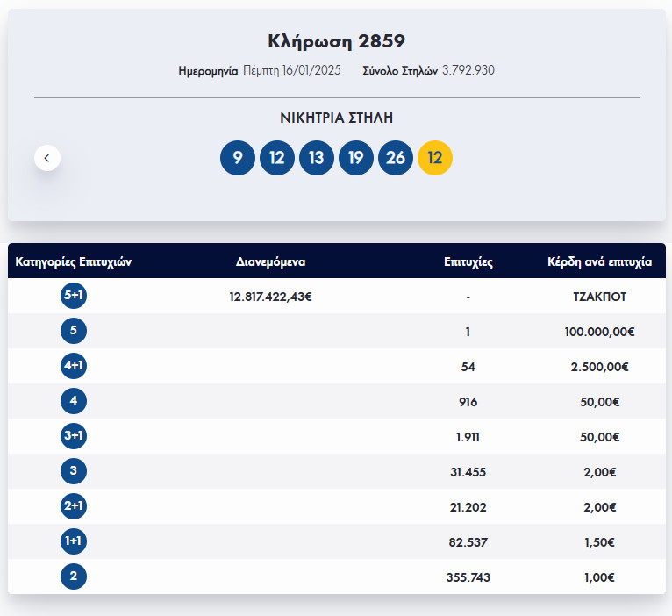
Task: Click the date Πέμπτη 16/01/2025
Action: pyautogui.click(x=292, y=70)
